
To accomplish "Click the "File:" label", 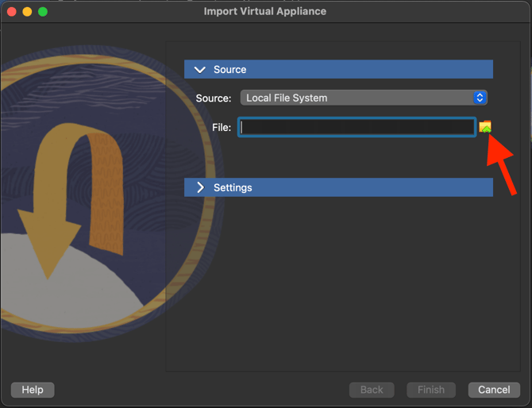I will click(222, 128).
